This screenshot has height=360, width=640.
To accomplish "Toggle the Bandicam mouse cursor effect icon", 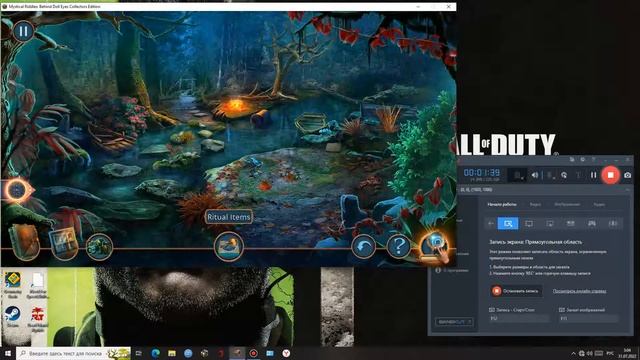I will [564, 175].
